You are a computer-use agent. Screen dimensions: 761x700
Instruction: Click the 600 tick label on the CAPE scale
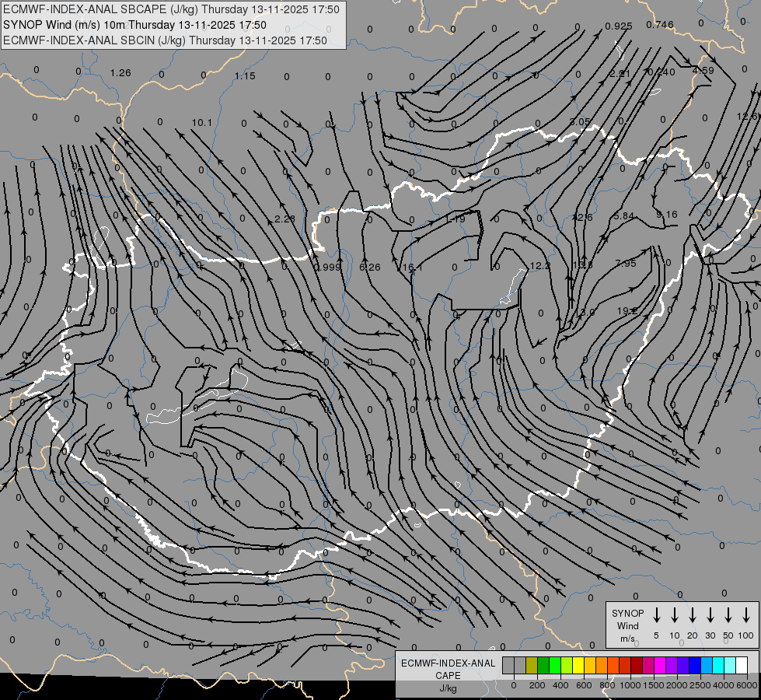[584, 685]
